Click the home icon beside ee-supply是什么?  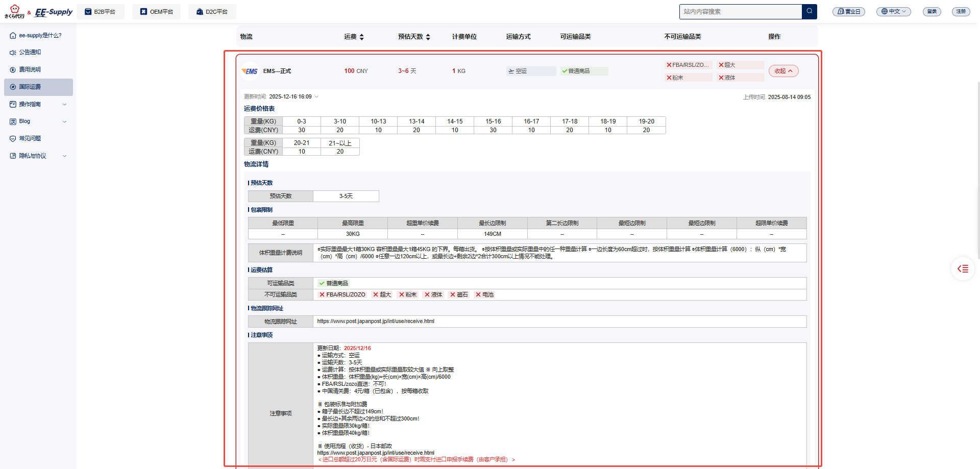(x=13, y=35)
